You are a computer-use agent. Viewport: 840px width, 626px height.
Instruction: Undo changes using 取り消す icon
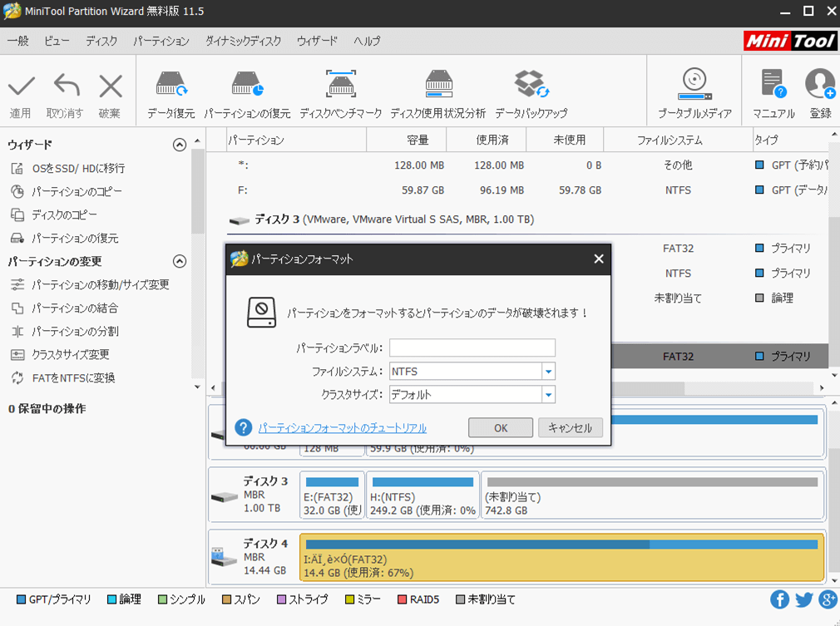click(x=65, y=90)
